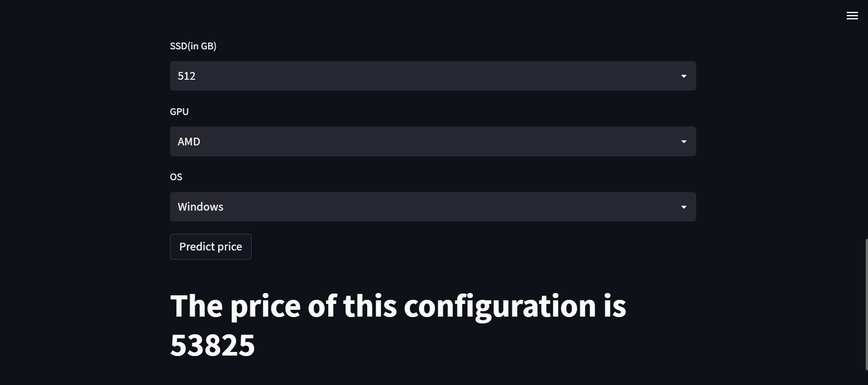Screen dimensions: 868x385
Task: Click the SSD dropdown chevron arrow
Action: 684,76
